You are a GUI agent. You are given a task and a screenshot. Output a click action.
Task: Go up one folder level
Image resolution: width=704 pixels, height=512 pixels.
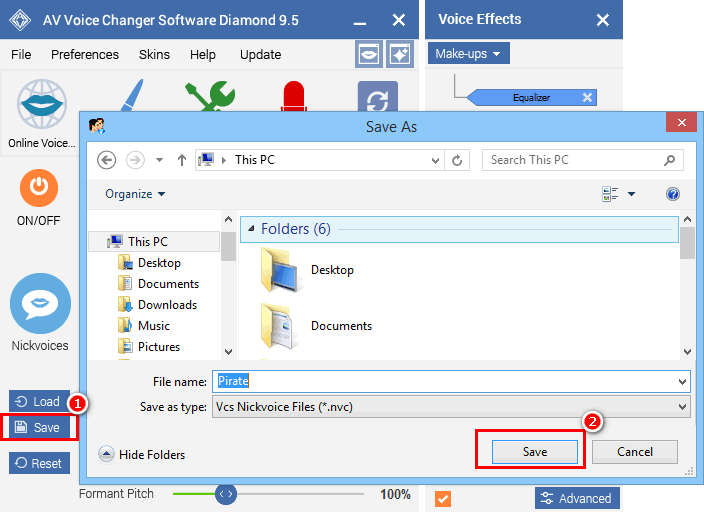181,160
